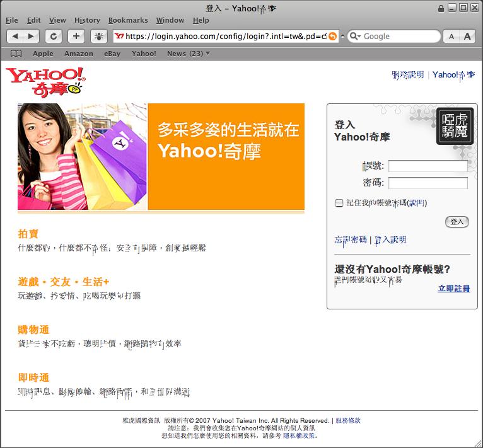Open the Bookmarks menu
This screenshot has height=448, width=483.
pos(128,20)
